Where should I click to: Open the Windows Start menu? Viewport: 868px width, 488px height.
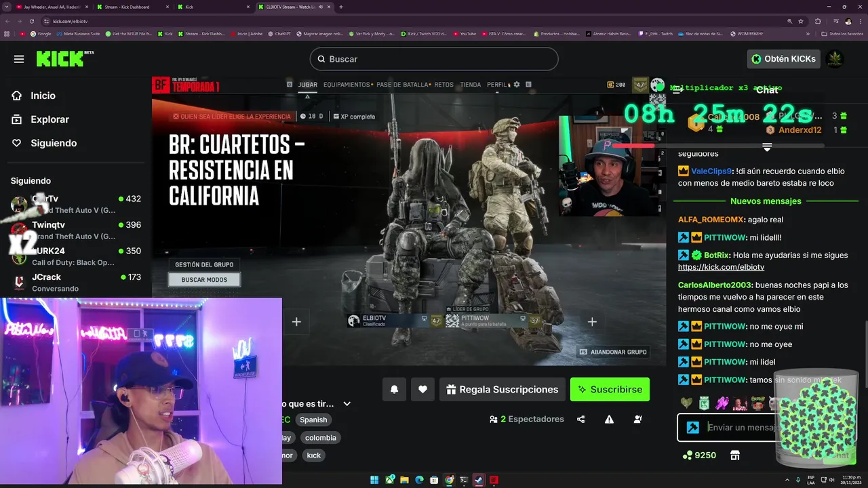tap(374, 480)
